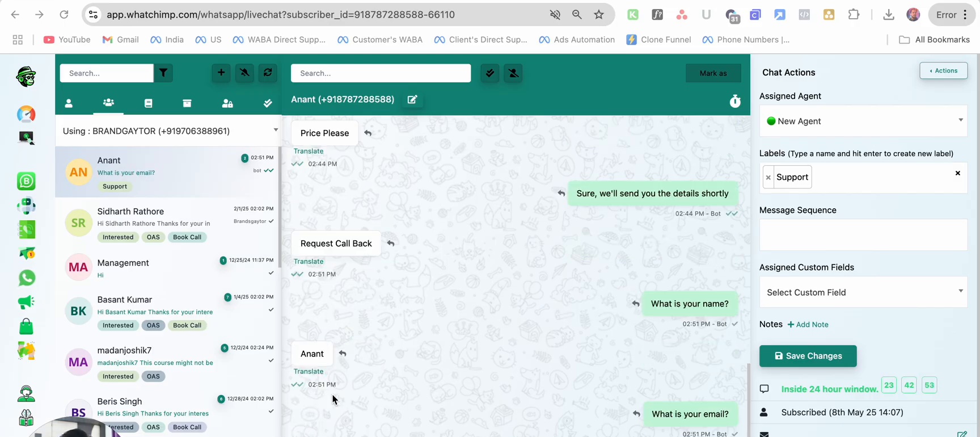
Task: Click the conversation search field
Action: tap(107, 73)
